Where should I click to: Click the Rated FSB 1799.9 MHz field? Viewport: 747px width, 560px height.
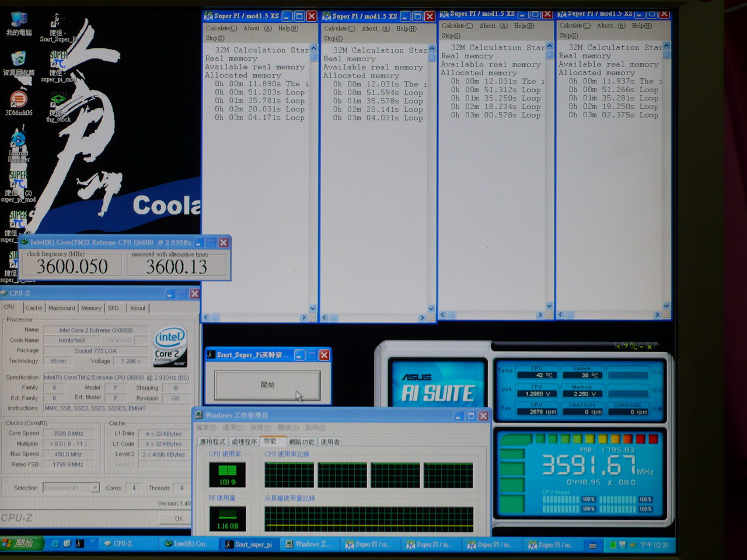click(x=68, y=464)
